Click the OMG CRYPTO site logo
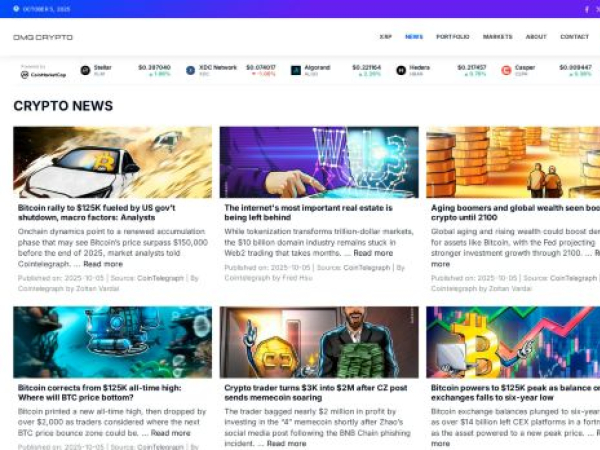Image resolution: width=600 pixels, height=450 pixels. [43, 37]
